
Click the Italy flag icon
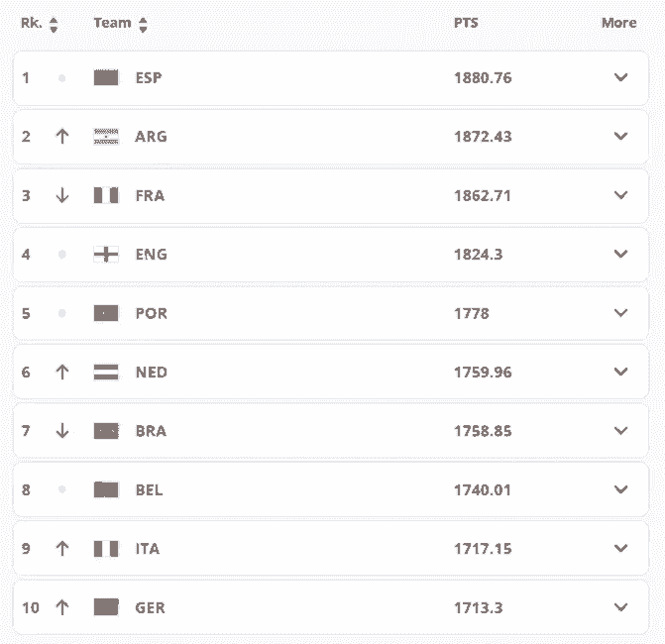tap(106, 549)
